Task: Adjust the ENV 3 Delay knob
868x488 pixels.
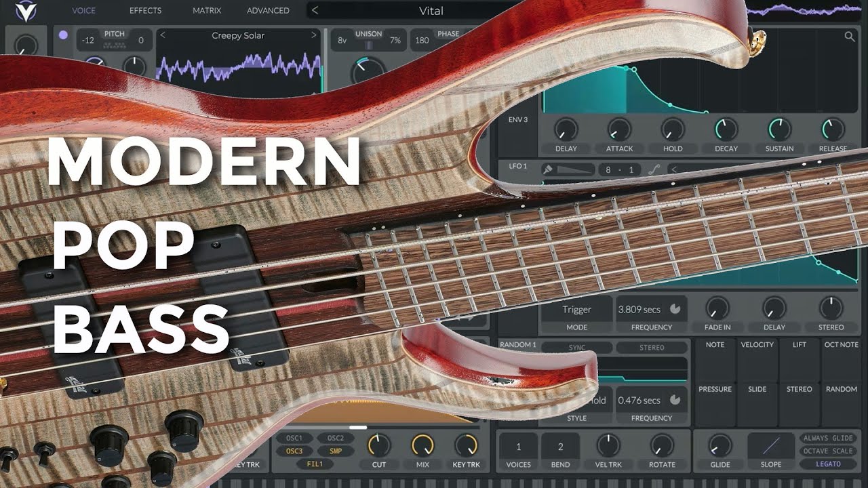Action: [x=566, y=129]
